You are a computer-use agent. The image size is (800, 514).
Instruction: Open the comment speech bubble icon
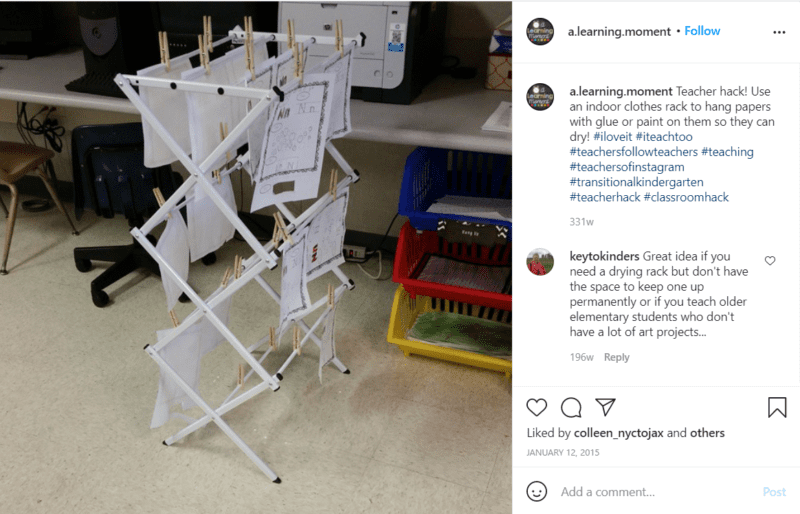coord(571,407)
